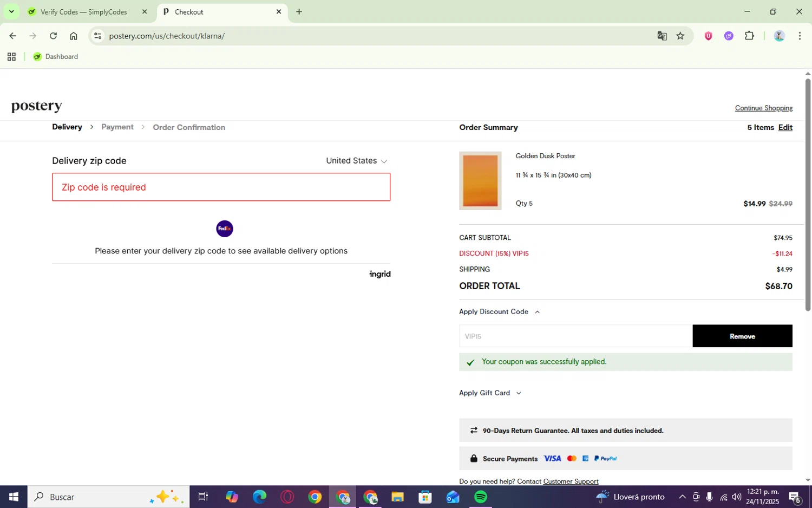812x508 pixels.
Task: Expand the Apply Gift Card section
Action: (490, 393)
